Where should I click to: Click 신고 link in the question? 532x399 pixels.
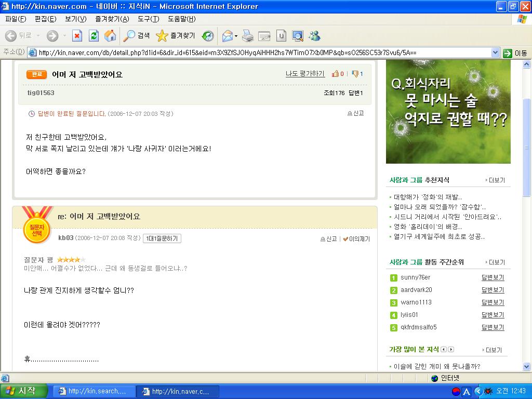coord(355,113)
